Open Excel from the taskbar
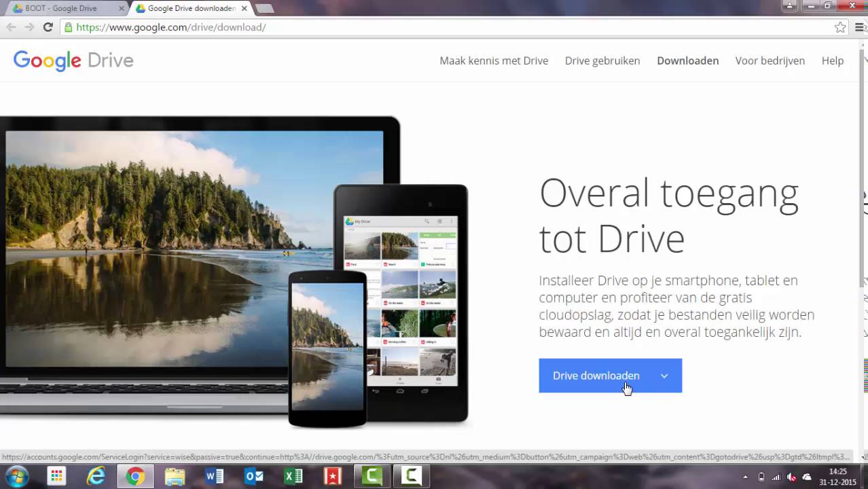 pos(293,477)
